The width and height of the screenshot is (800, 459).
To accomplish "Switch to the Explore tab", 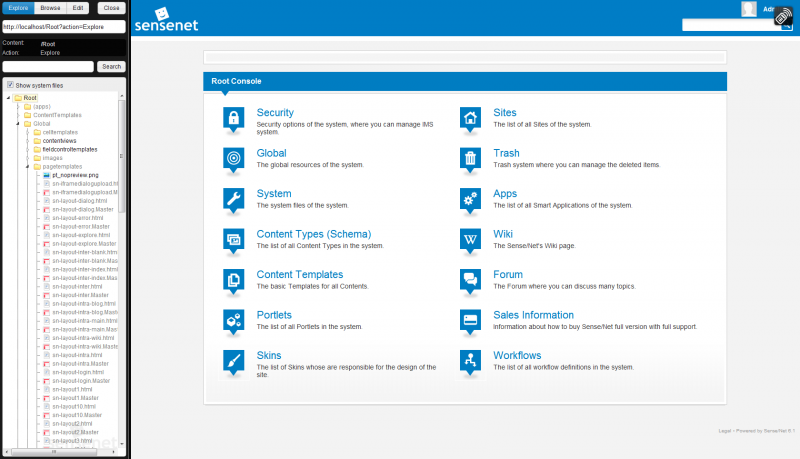I will (x=18, y=8).
